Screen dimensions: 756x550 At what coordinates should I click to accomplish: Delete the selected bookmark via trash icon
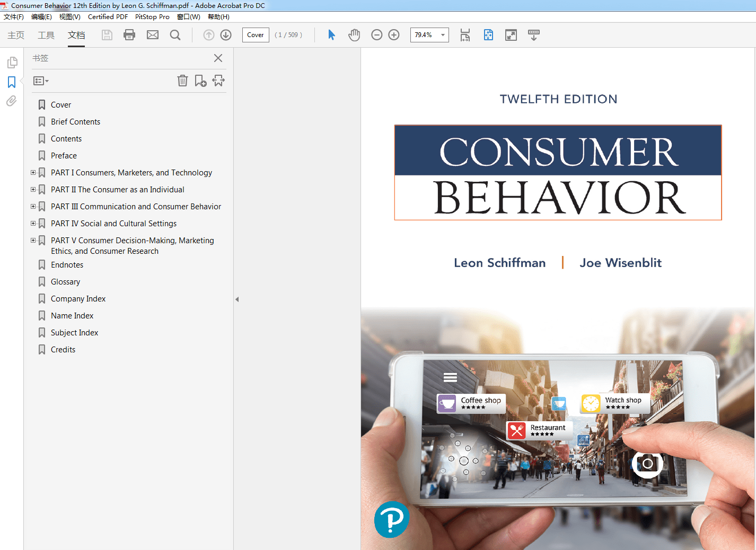click(x=182, y=81)
